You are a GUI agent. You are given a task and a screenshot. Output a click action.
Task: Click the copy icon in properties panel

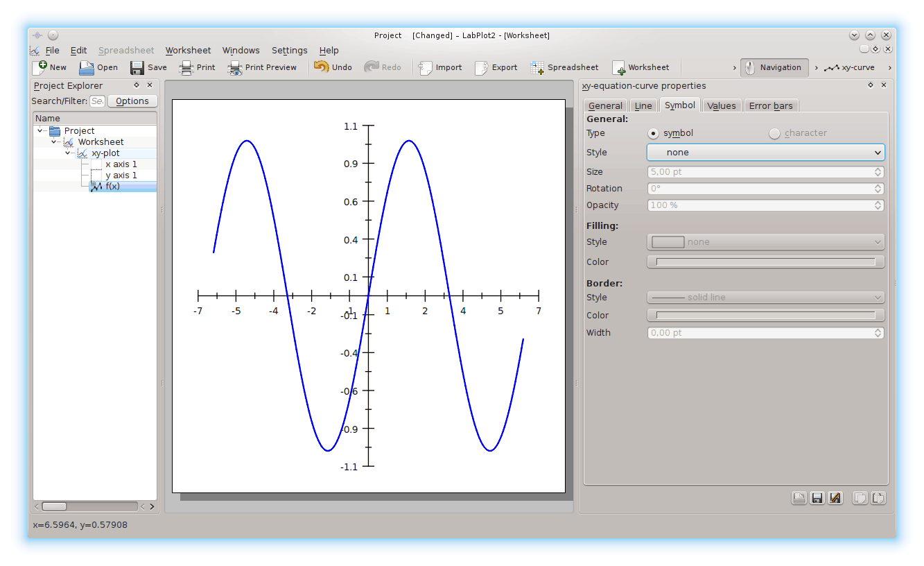pyautogui.click(x=860, y=498)
